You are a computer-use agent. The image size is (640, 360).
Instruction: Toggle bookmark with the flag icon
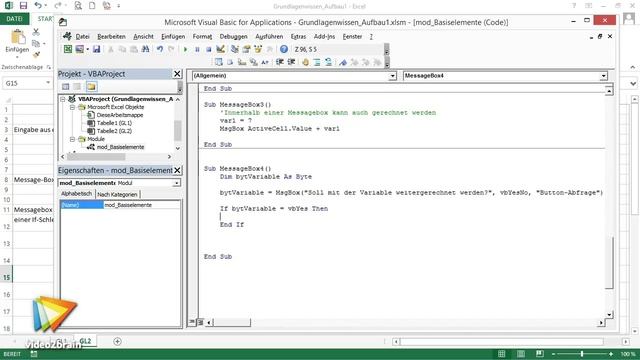[343, 62]
